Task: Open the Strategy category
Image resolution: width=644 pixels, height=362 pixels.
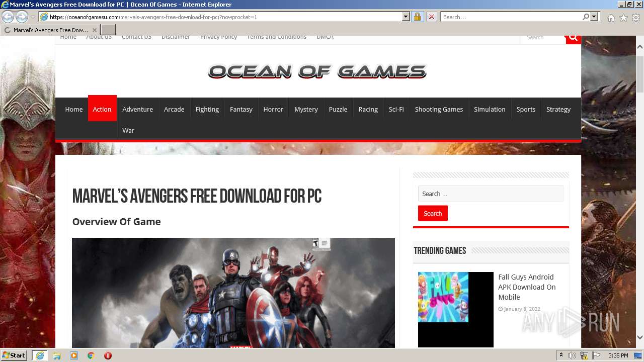Action: tap(558, 109)
